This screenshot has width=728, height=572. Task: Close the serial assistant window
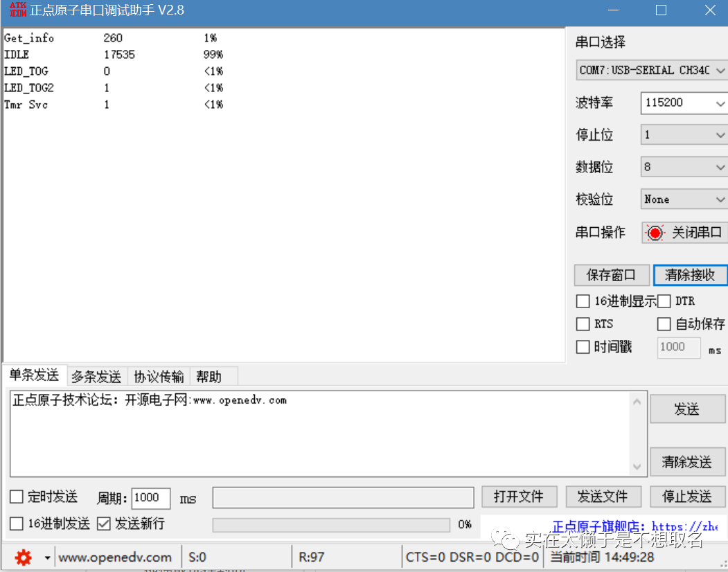[x=710, y=10]
